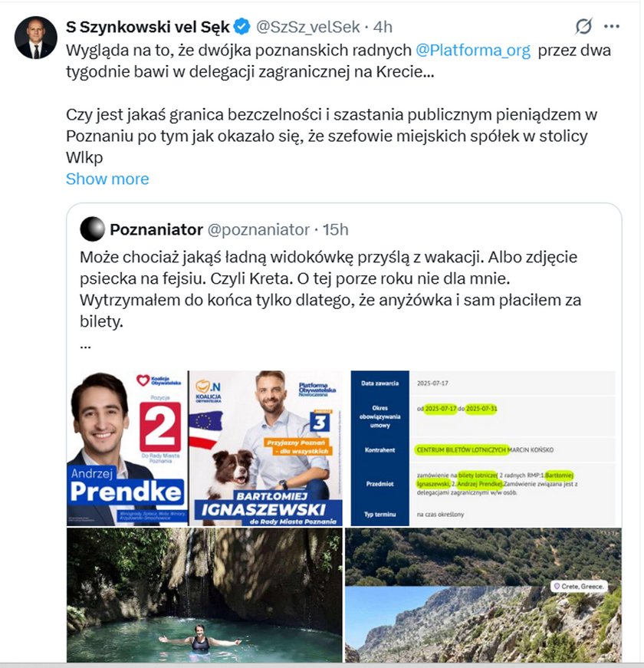Image resolution: width=644 pixels, height=668 pixels.
Task: Open the 4h timestamp link
Action: click(383, 27)
